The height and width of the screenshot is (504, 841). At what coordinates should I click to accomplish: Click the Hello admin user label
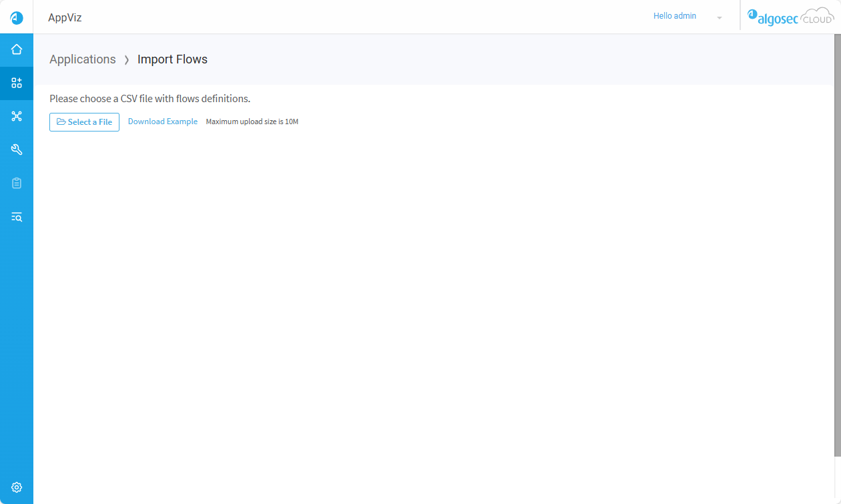[x=674, y=16]
